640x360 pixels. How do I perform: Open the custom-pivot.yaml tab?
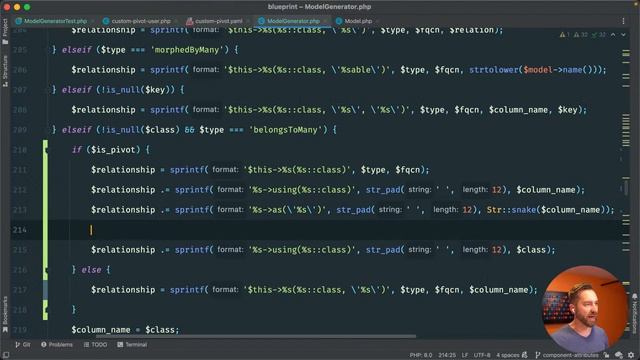click(218, 21)
